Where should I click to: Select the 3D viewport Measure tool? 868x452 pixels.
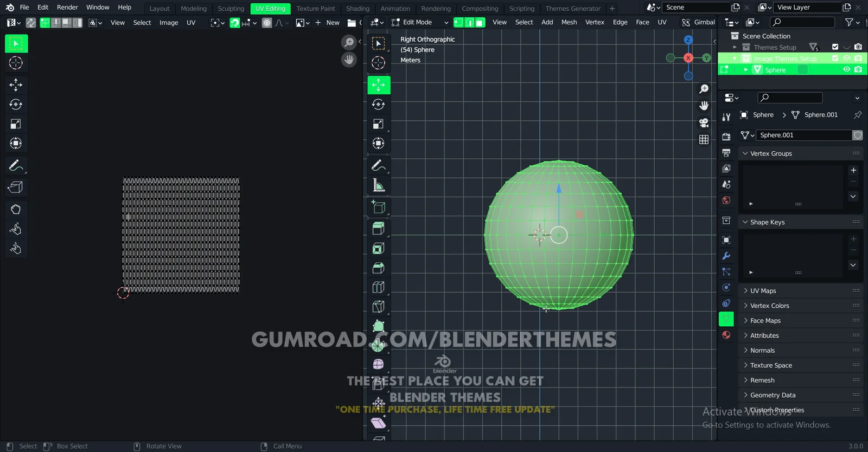coord(379,185)
